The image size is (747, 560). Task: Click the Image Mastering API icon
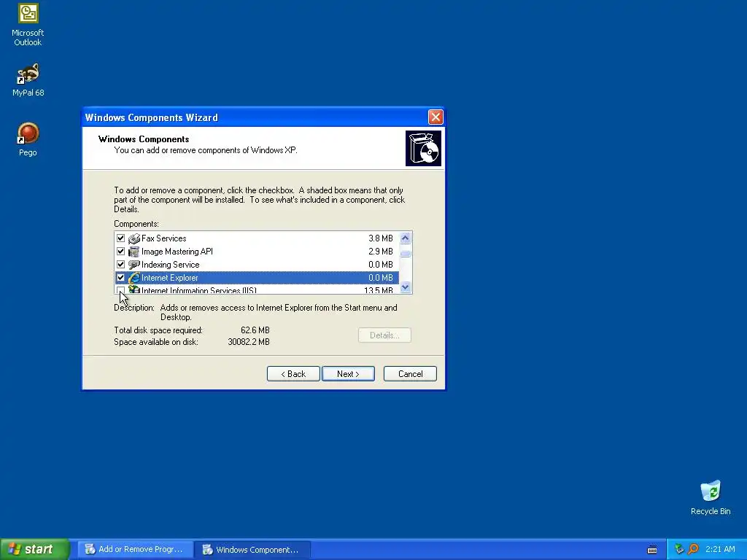click(134, 252)
